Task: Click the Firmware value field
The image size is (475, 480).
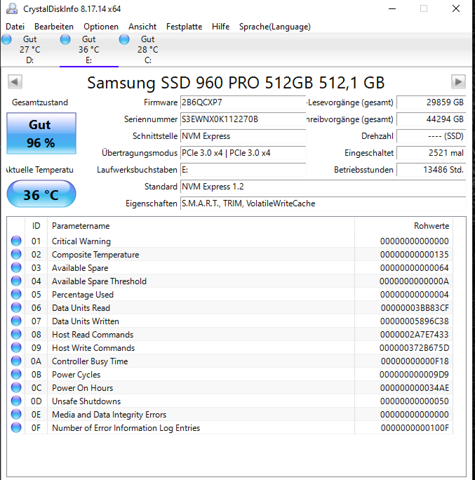Action: [x=243, y=102]
